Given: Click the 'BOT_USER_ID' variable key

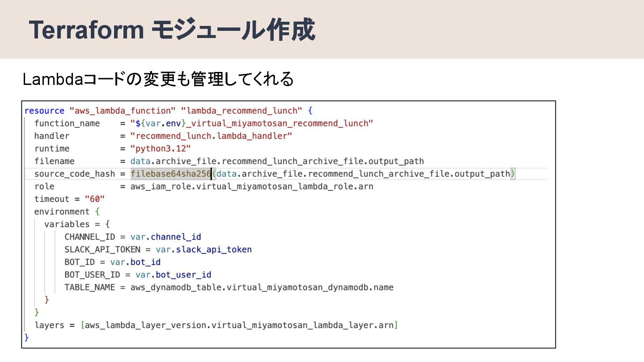Looking at the screenshot, I should pos(92,274).
